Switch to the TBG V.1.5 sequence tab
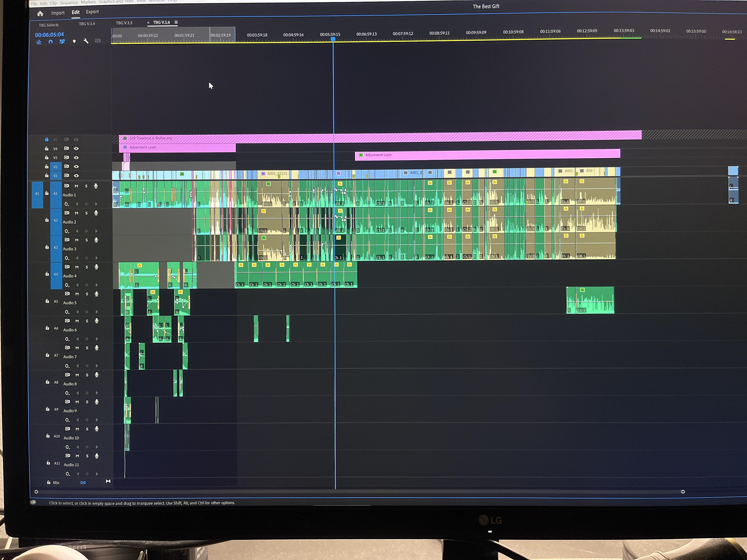Image resolution: width=747 pixels, height=560 pixels. pyautogui.click(x=124, y=23)
